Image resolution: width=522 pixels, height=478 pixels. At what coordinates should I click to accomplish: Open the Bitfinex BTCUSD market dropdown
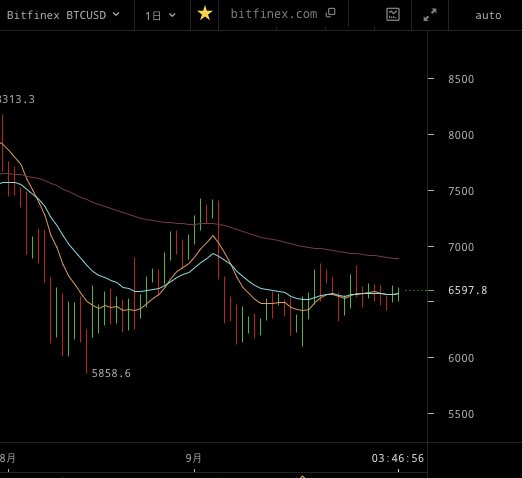coord(63,15)
